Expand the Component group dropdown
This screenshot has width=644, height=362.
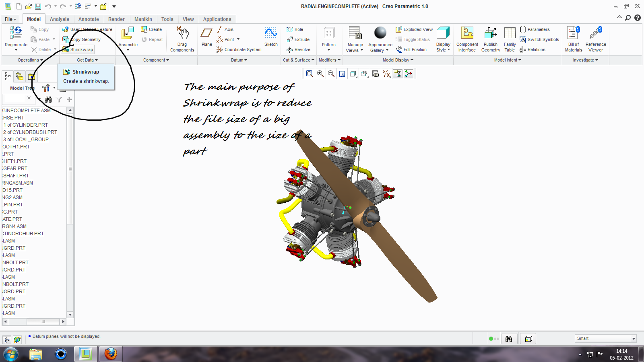(x=156, y=60)
